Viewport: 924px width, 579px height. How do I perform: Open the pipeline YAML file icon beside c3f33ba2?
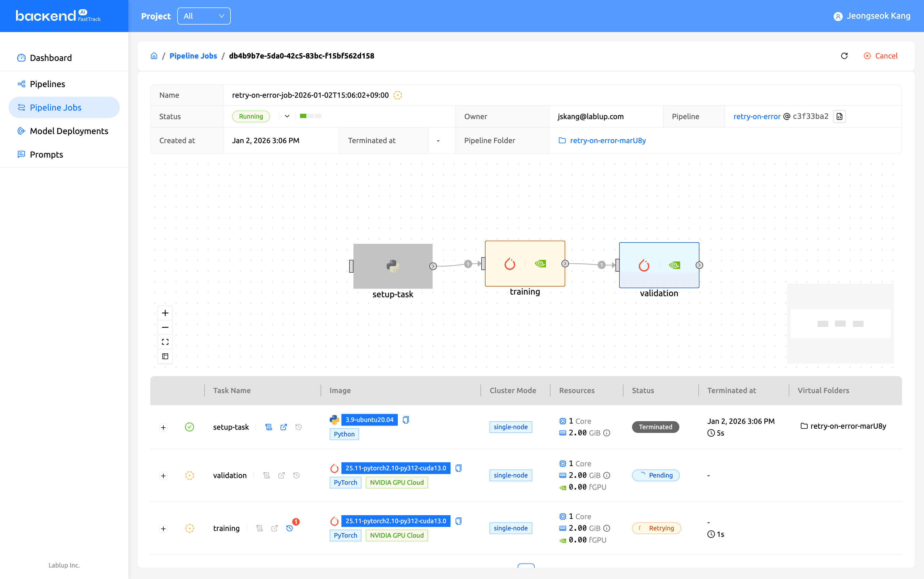[839, 116]
